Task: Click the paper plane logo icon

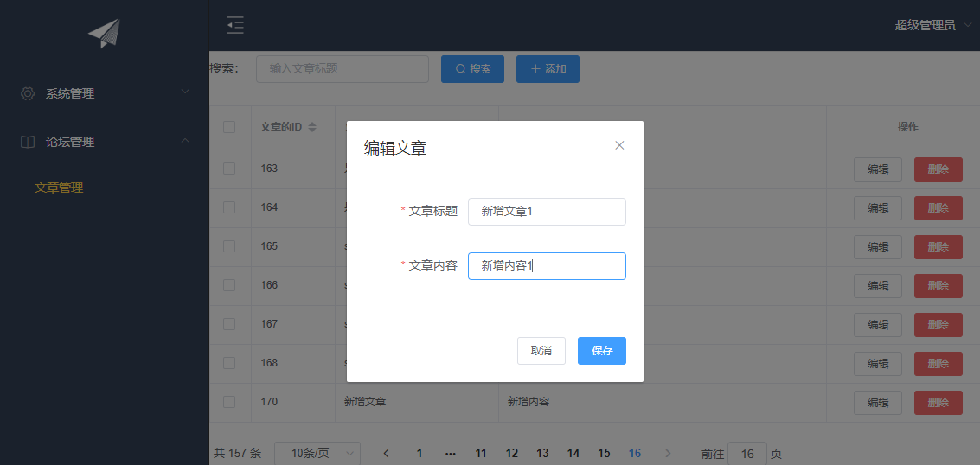Action: 104,34
